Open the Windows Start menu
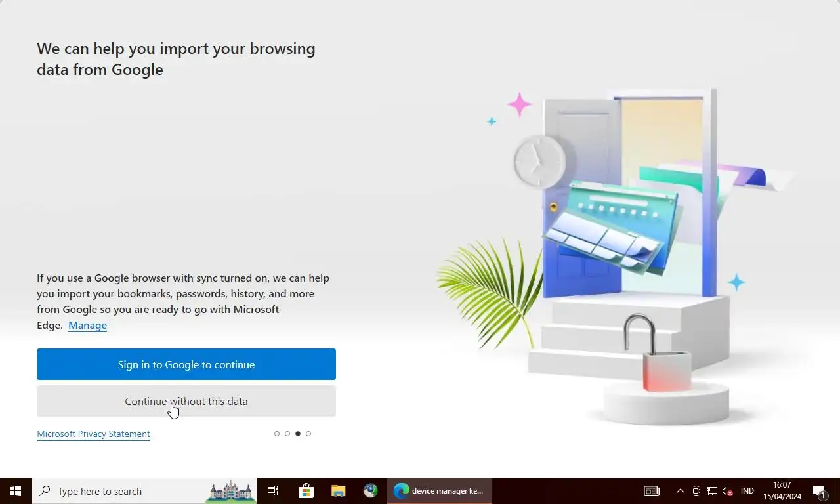Viewport: 840px width, 504px height. pos(16,491)
